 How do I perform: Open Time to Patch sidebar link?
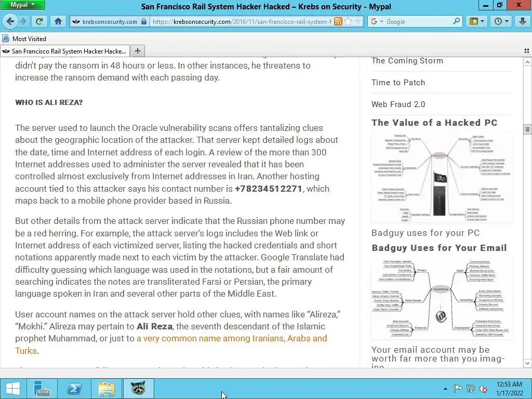point(398,83)
